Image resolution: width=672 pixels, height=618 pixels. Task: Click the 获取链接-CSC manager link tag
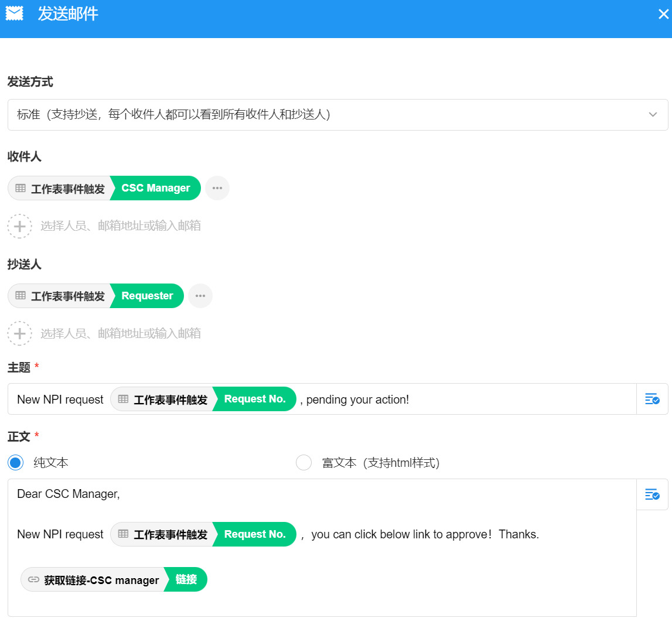coord(101,580)
